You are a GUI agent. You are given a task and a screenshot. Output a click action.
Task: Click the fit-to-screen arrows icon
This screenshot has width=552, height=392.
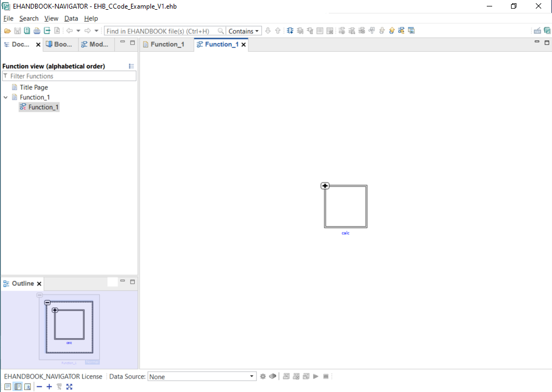pyautogui.click(x=69, y=387)
